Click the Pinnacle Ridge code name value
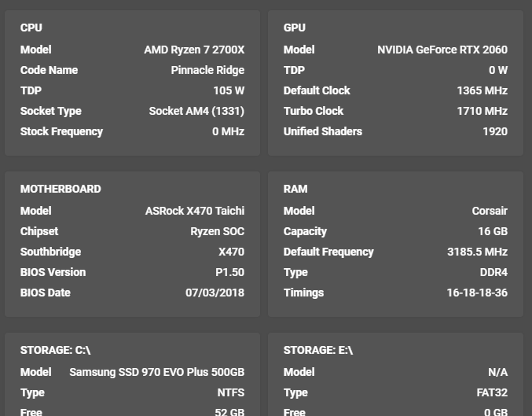Viewport: 532px width, 416px height. pyautogui.click(x=207, y=70)
